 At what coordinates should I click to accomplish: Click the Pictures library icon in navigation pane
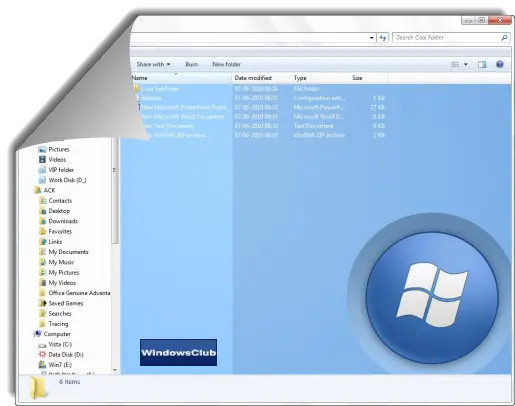click(42, 149)
